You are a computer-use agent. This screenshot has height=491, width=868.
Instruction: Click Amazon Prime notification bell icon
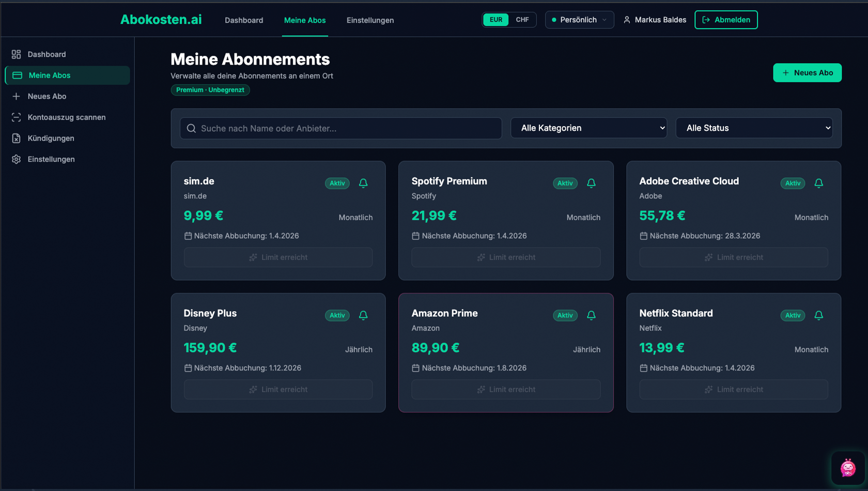tap(591, 315)
